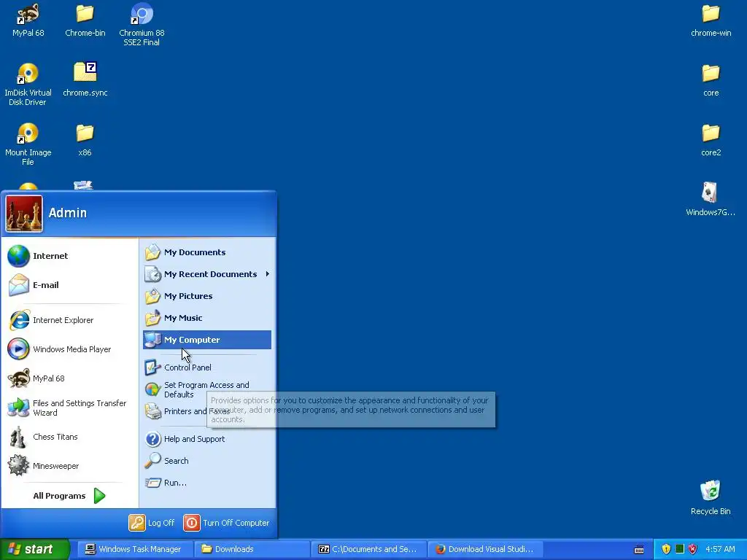Open the MyPal 68 desktop shortcut
This screenshot has height=560, width=747.
click(28, 20)
